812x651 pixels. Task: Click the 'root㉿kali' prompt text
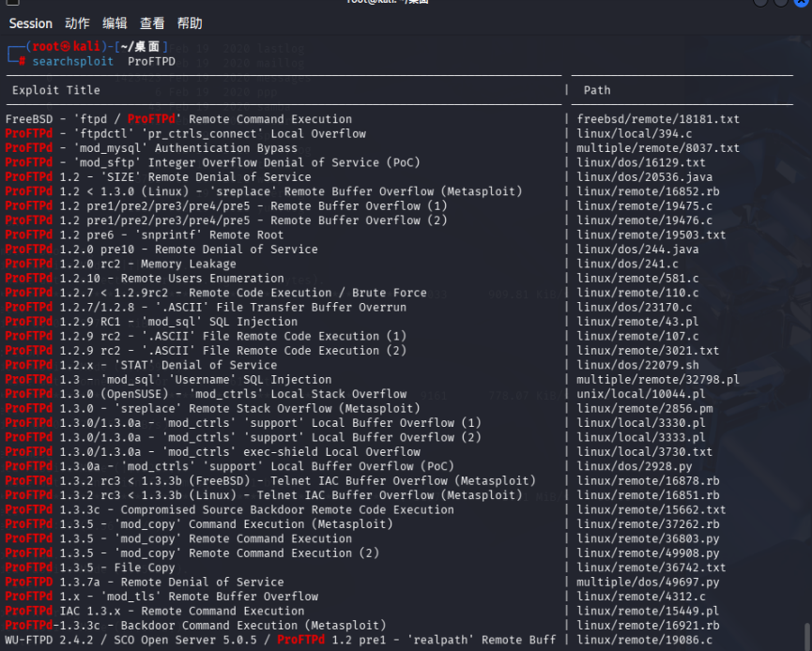click(x=66, y=47)
